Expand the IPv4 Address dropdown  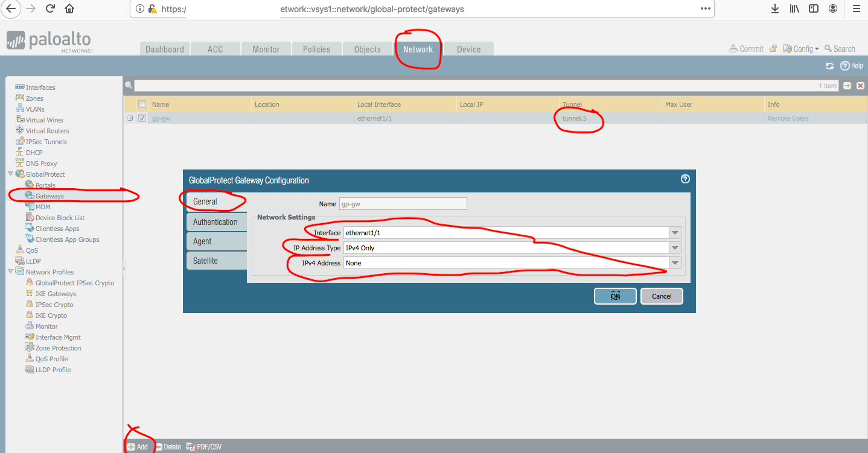point(675,263)
